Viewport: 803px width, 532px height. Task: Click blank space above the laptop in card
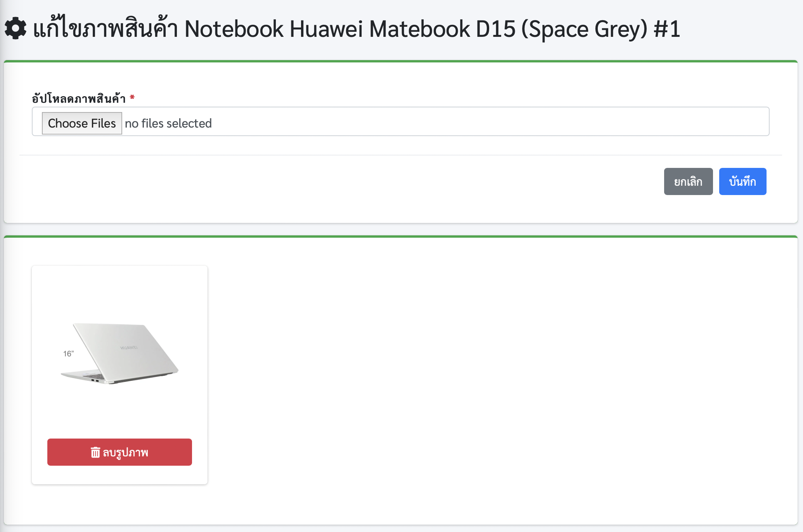[119, 295]
